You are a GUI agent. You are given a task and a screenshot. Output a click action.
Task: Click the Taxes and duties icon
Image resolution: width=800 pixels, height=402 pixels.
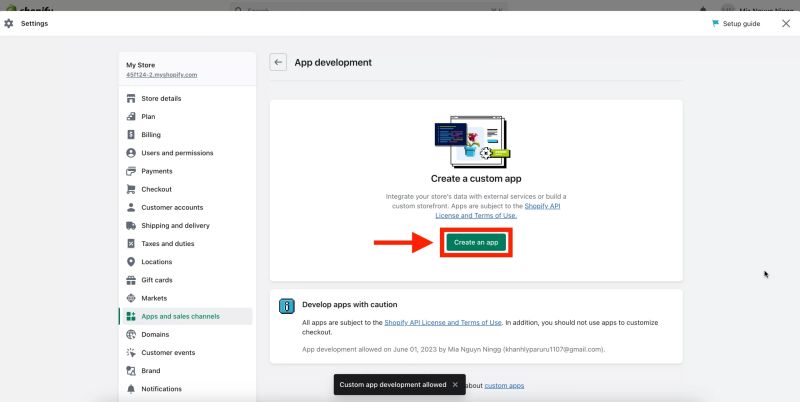point(131,243)
